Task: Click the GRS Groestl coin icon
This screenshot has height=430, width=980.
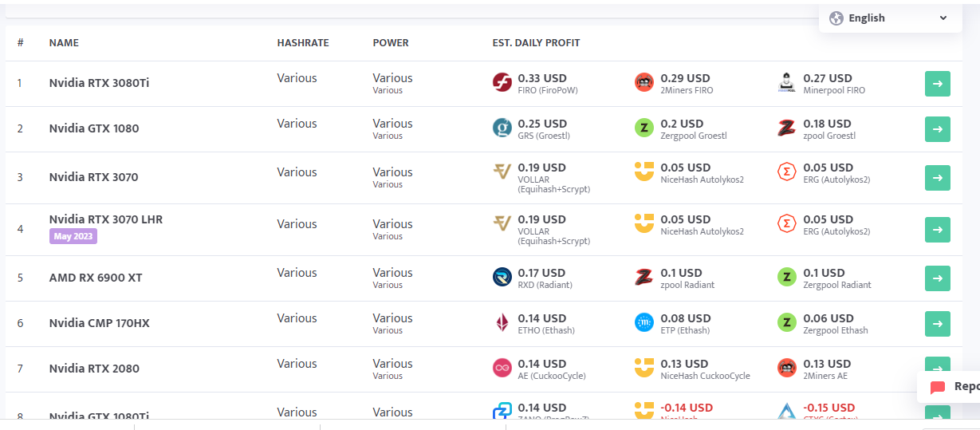Action: point(502,128)
